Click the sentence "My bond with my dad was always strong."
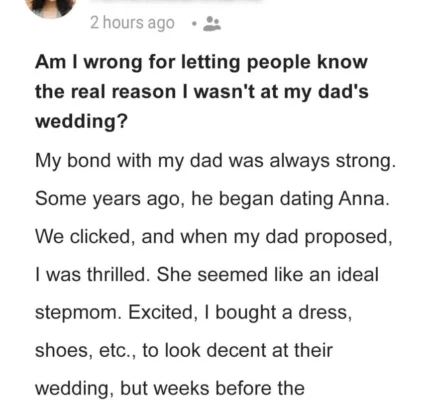 [215, 161]
